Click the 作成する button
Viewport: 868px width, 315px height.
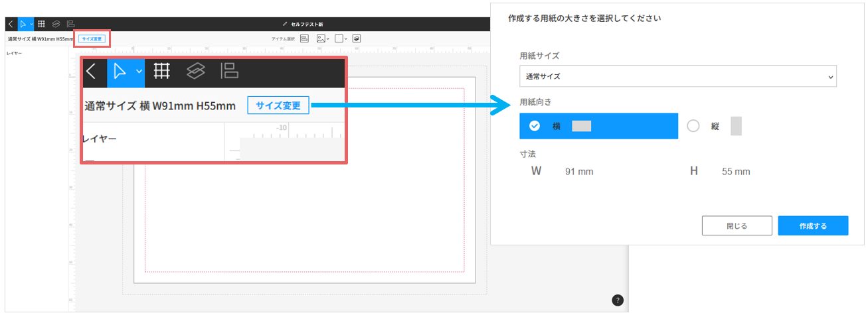coord(814,225)
